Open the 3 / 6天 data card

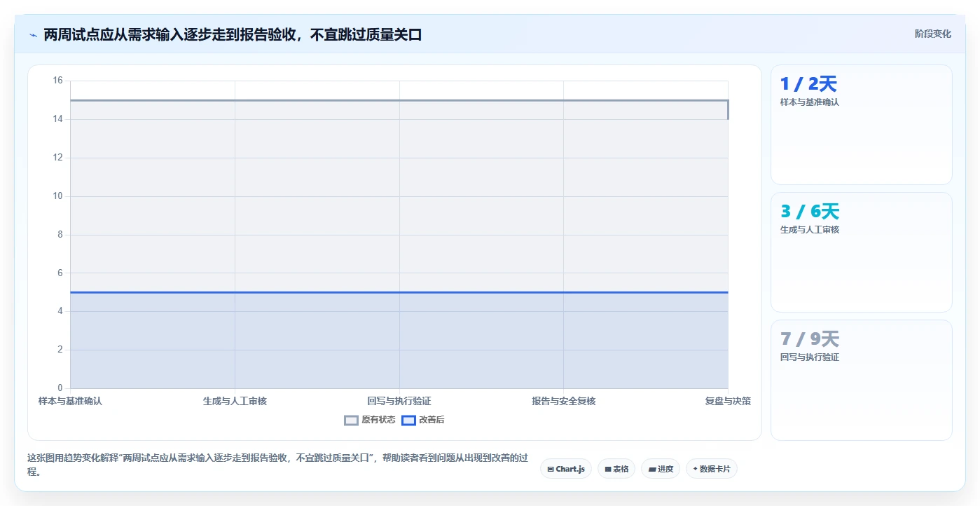coord(862,252)
